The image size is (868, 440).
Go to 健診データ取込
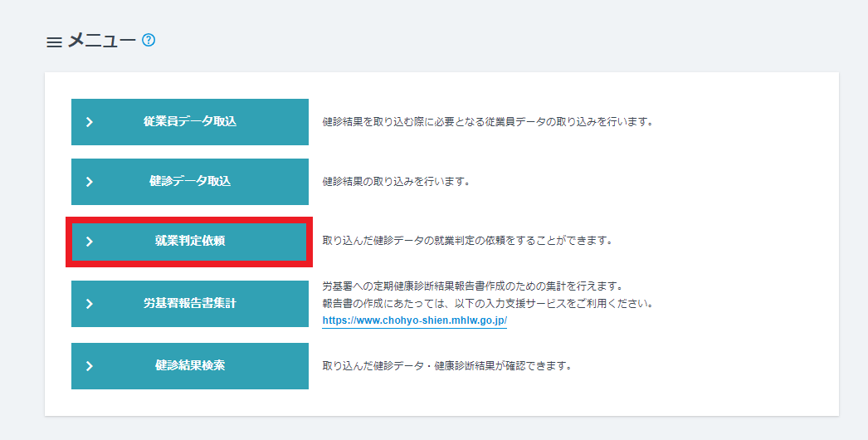pyautogui.click(x=190, y=182)
